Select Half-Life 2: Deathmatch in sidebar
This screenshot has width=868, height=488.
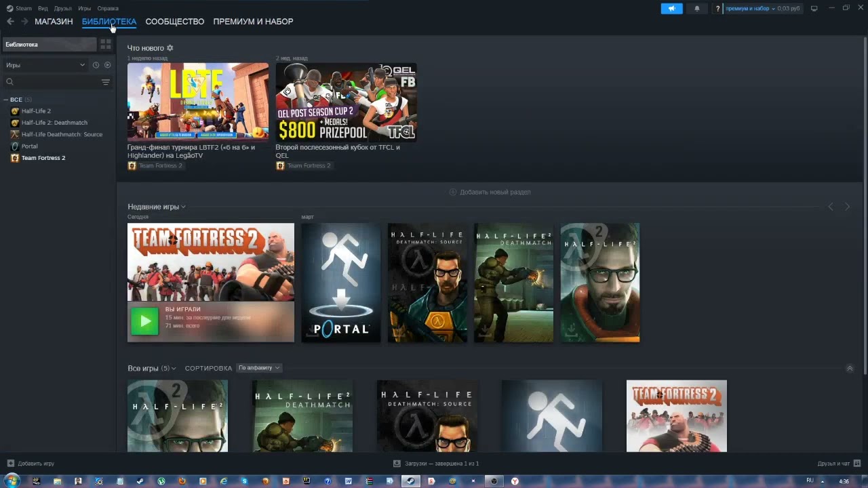point(54,123)
